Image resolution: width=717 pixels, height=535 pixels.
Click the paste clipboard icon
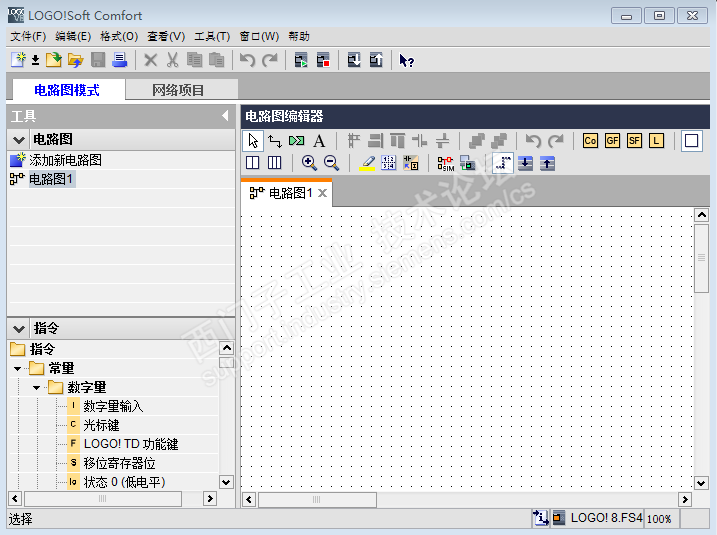(x=216, y=60)
